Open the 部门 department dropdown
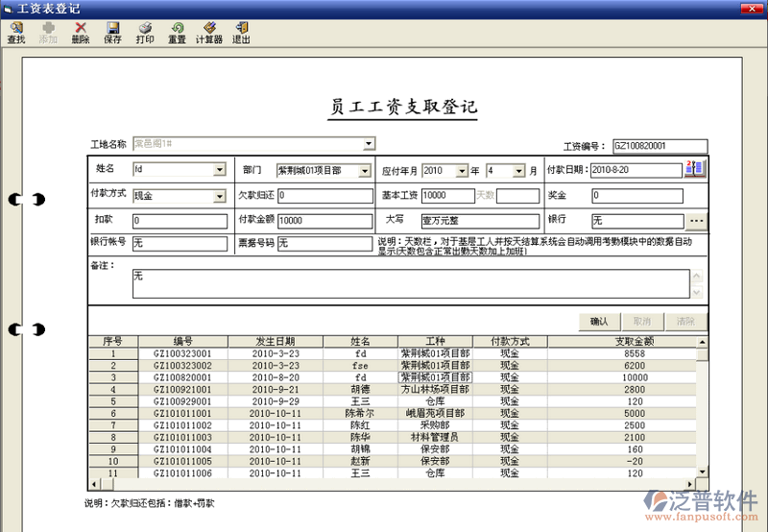This screenshot has width=768, height=532. coord(365,171)
